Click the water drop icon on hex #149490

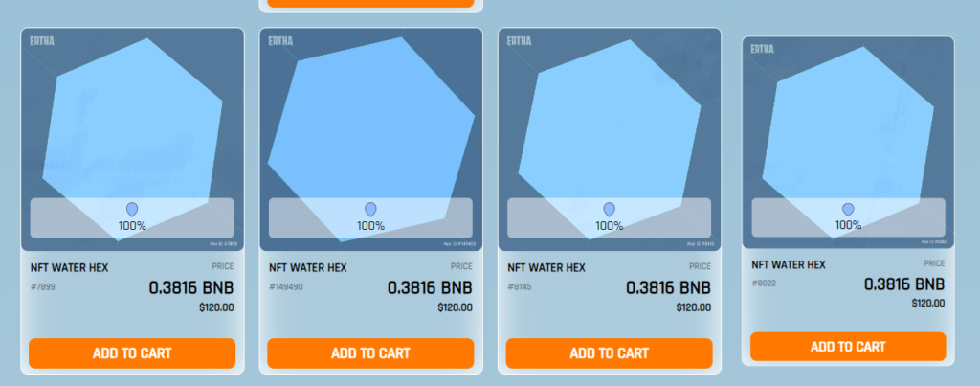(370, 210)
